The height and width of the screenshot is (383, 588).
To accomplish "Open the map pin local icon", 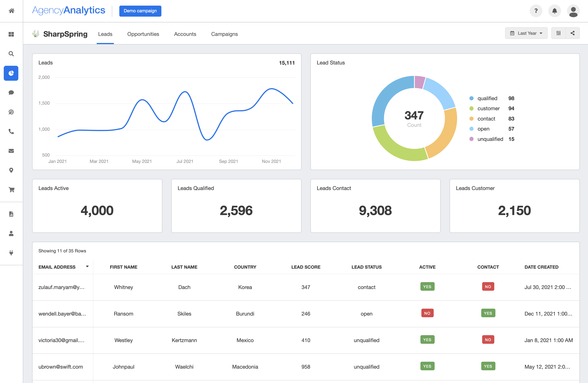I will tap(11, 170).
